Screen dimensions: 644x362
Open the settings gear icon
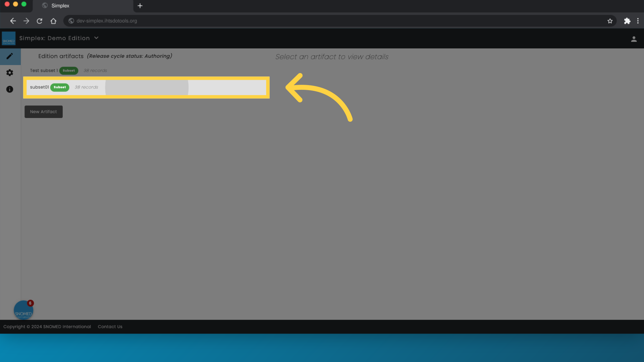coord(10,72)
